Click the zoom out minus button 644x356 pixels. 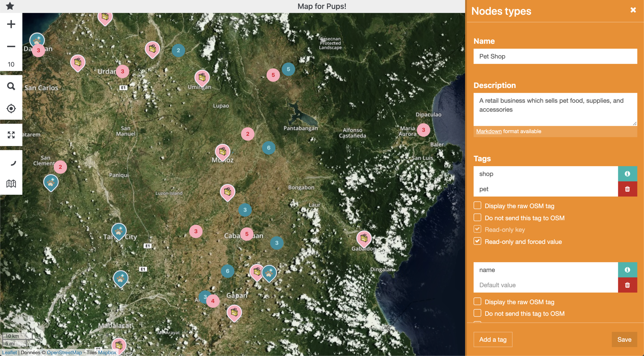point(11,46)
